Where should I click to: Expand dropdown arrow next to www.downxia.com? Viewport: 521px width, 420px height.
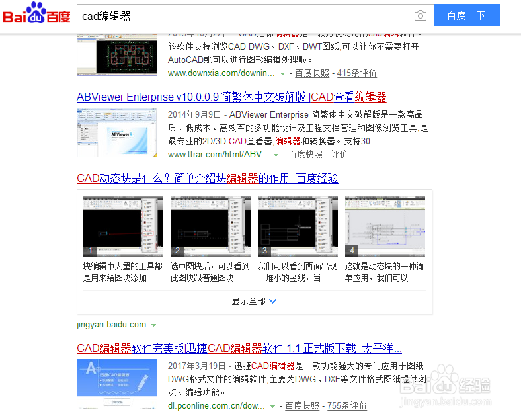click(x=282, y=74)
